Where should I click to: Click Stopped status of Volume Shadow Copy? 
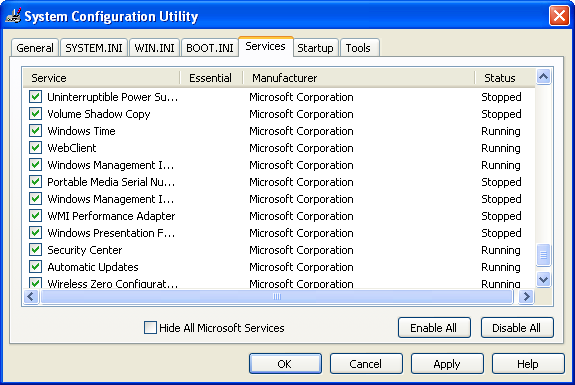coord(501,114)
